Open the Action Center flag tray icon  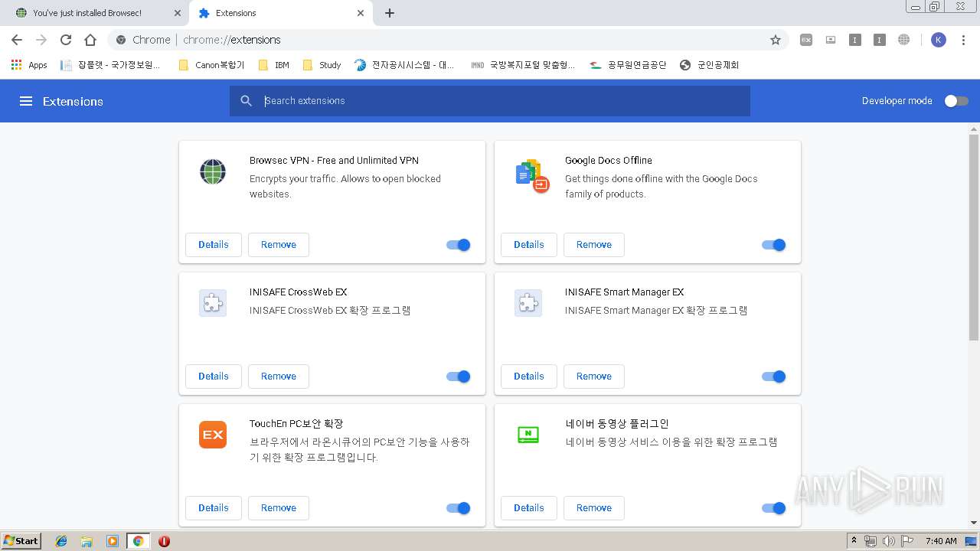click(x=906, y=541)
